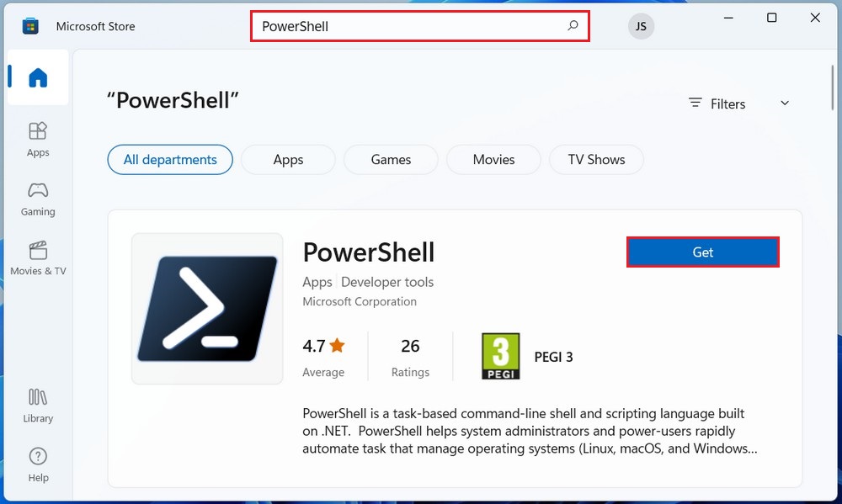Click the "PowerShell" results heading
Viewport: 842px width, 504px height.
click(x=173, y=100)
